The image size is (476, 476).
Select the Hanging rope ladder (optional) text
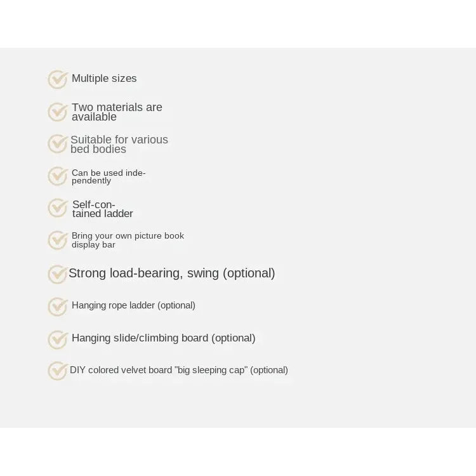point(133,305)
